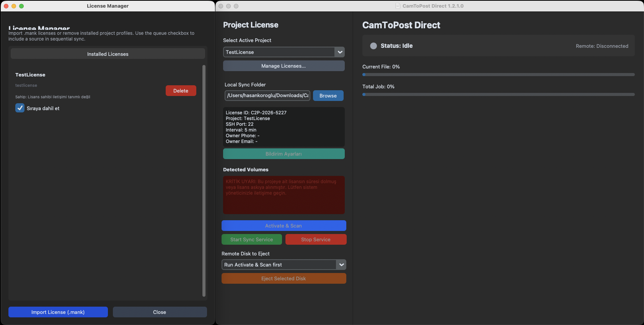This screenshot has height=325, width=644.
Task: Open Bildirim Ayarları settings
Action: [284, 154]
